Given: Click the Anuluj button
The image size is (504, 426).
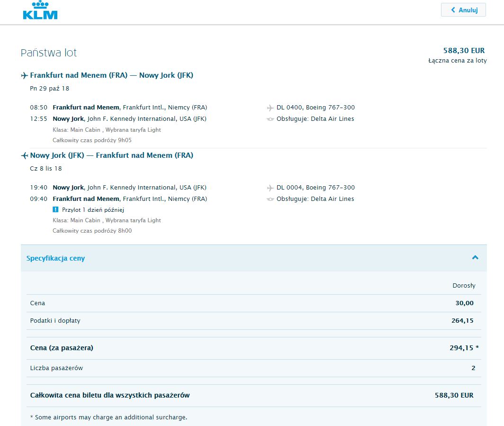Looking at the screenshot, I should [463, 10].
